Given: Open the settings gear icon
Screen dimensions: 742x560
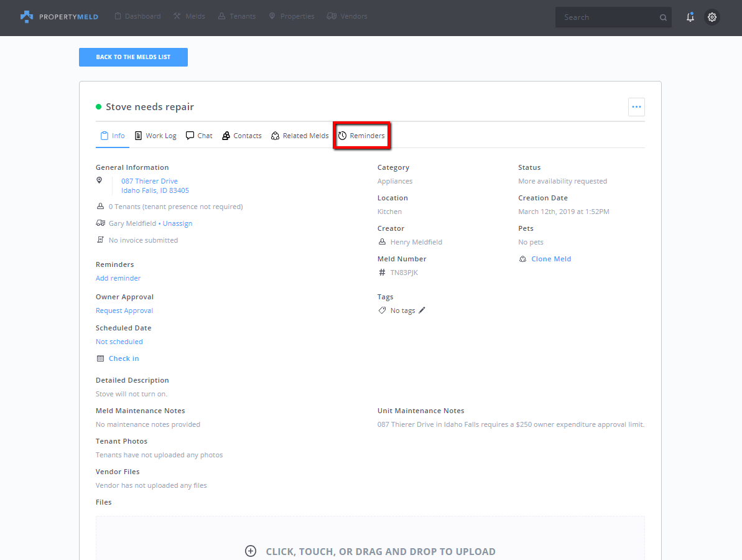Looking at the screenshot, I should tap(712, 17).
